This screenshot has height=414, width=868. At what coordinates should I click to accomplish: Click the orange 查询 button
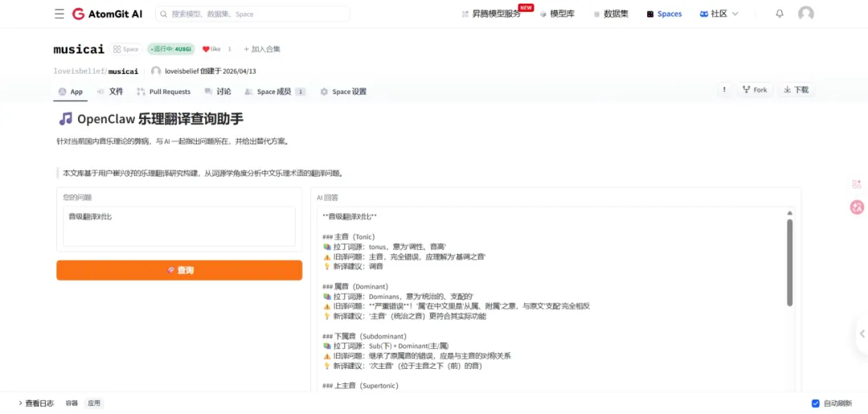[179, 270]
